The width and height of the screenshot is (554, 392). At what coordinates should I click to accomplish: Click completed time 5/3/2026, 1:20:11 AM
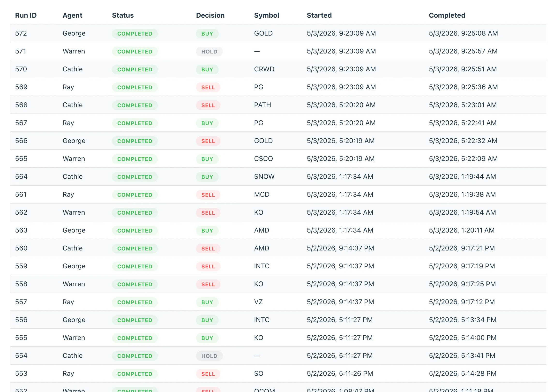[461, 230]
